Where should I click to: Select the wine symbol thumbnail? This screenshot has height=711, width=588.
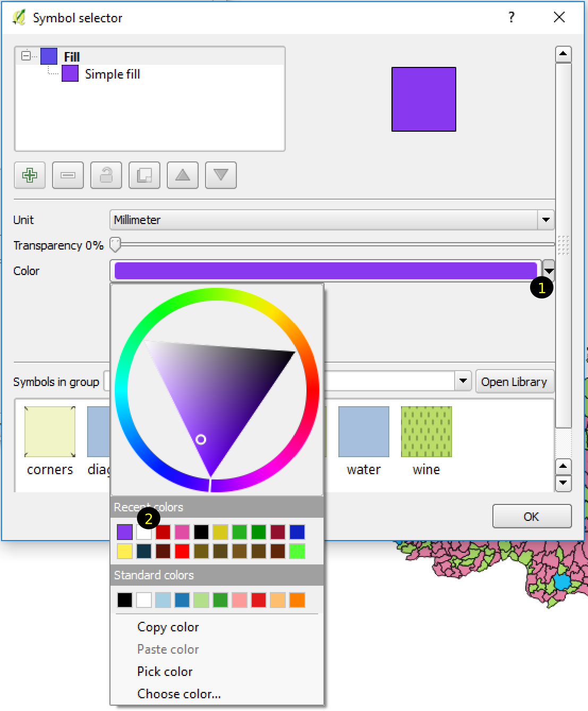click(x=426, y=432)
